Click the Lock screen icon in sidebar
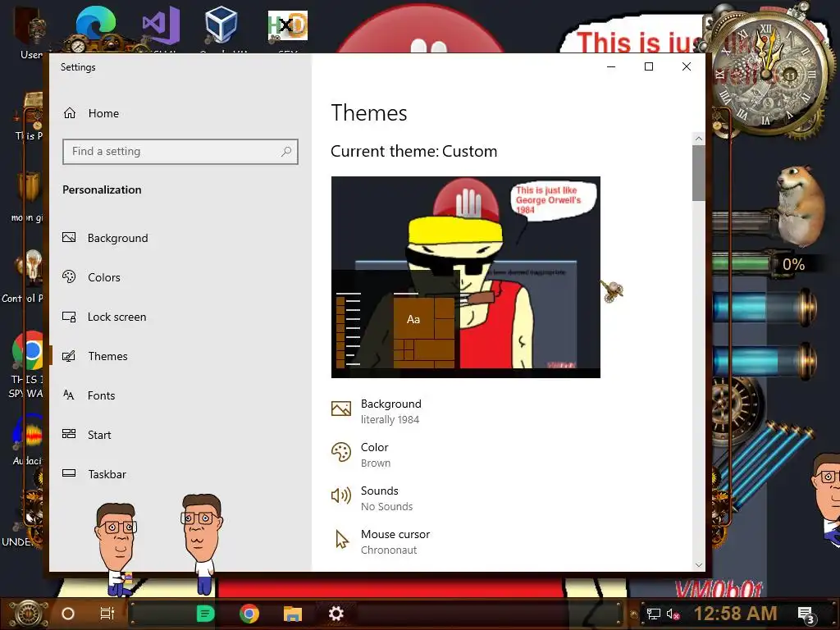Viewport: 840px width, 630px height. click(69, 317)
